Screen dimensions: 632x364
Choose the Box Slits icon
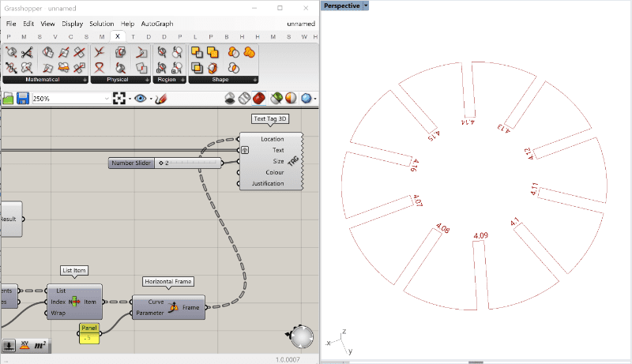pos(213,68)
